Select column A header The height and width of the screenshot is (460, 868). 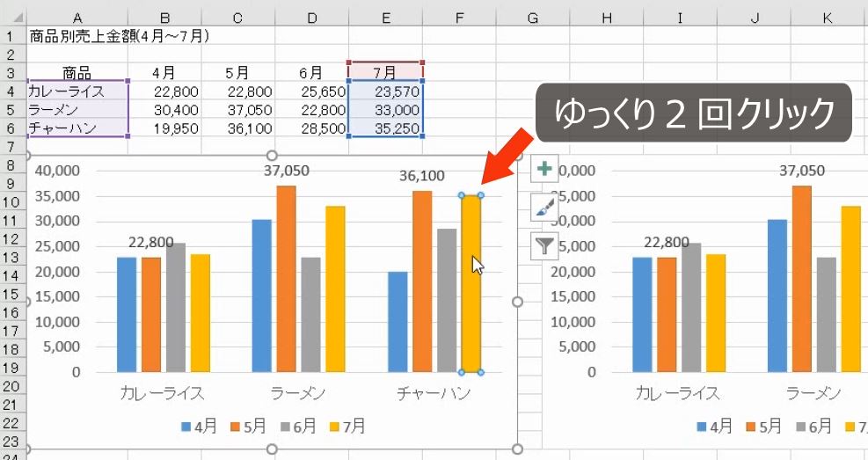point(77,18)
